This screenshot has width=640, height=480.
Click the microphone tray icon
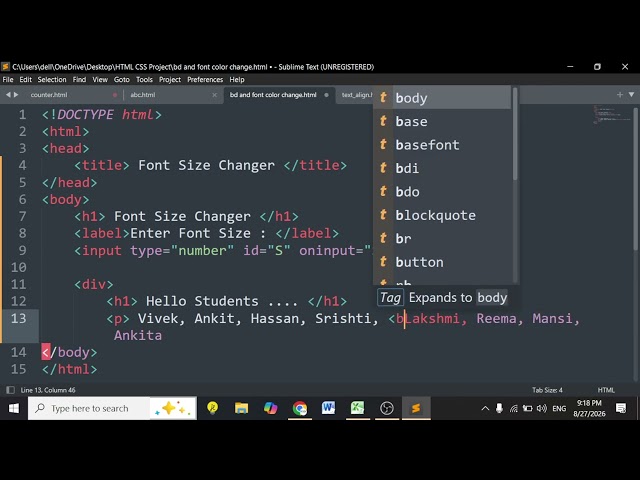[x=499, y=408]
